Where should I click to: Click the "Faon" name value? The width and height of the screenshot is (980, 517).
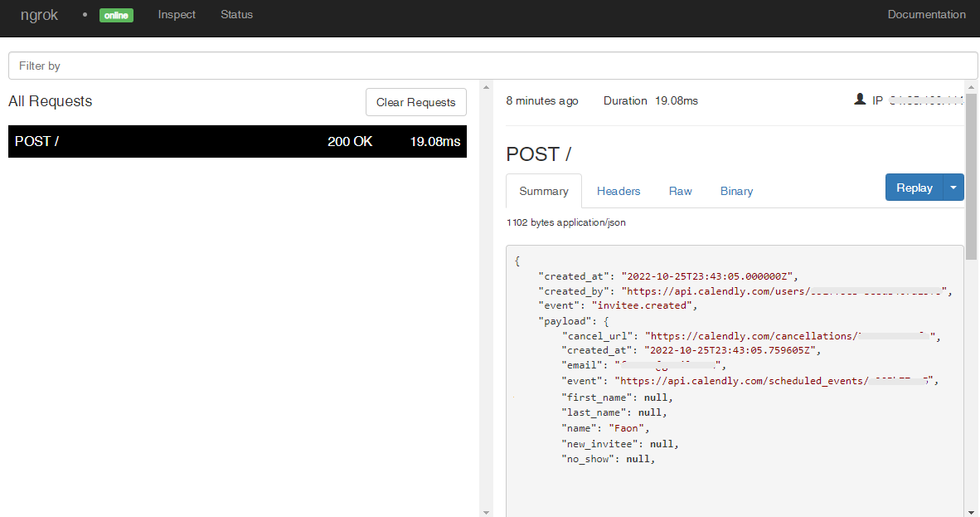pos(626,429)
